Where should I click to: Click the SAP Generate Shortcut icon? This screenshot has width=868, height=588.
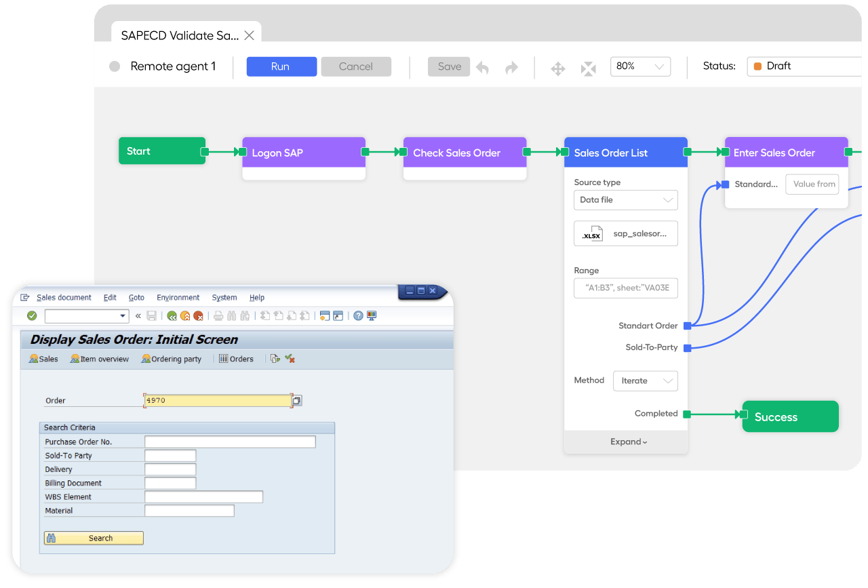click(x=338, y=316)
